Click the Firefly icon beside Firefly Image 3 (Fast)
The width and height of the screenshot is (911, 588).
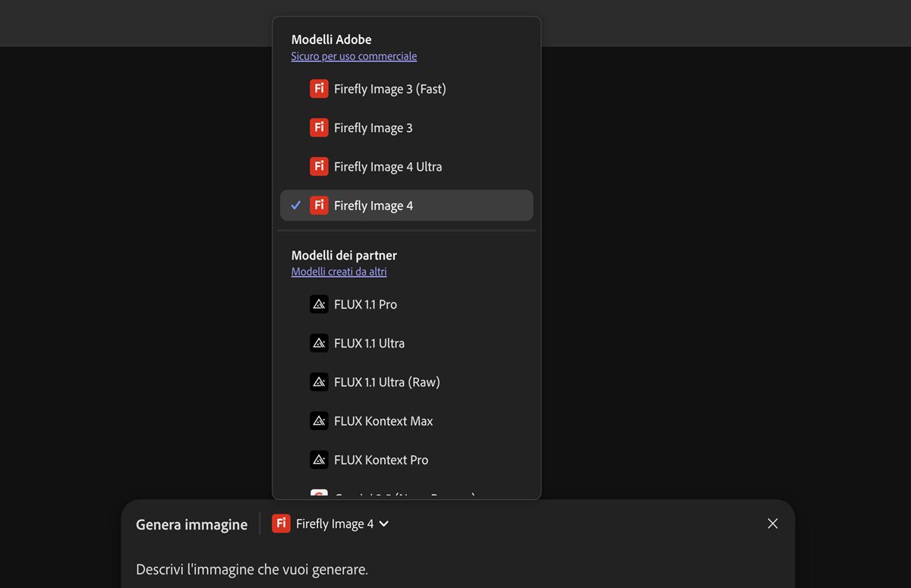coord(319,89)
